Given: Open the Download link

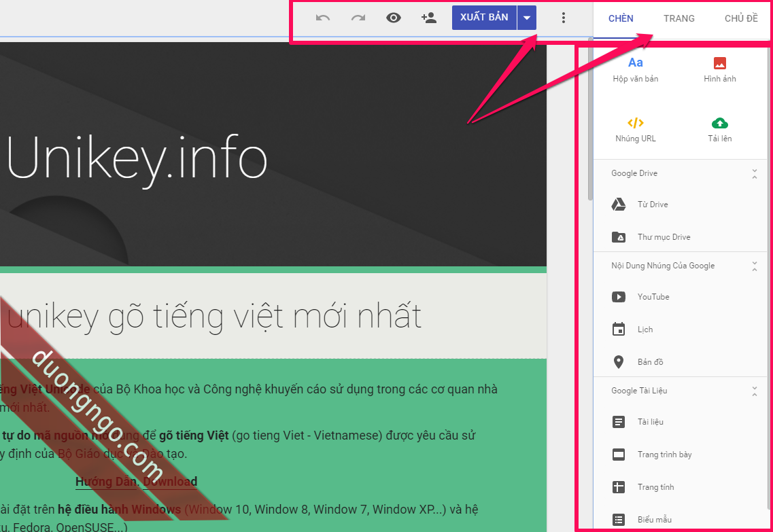Looking at the screenshot, I should point(170,482).
